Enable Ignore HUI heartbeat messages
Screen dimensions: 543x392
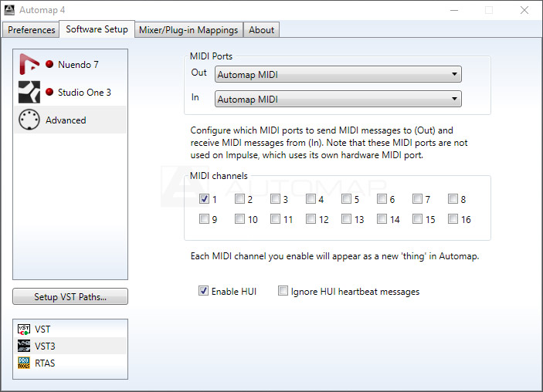point(283,292)
